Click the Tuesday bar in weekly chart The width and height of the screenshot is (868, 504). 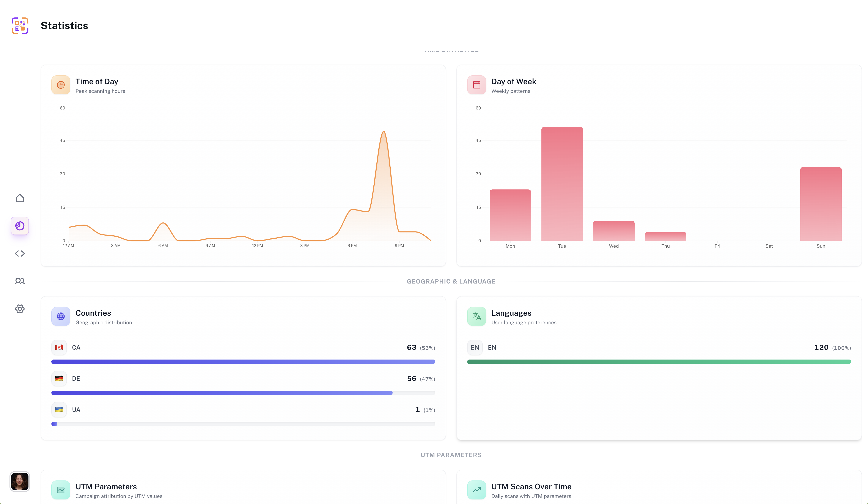pyautogui.click(x=562, y=184)
